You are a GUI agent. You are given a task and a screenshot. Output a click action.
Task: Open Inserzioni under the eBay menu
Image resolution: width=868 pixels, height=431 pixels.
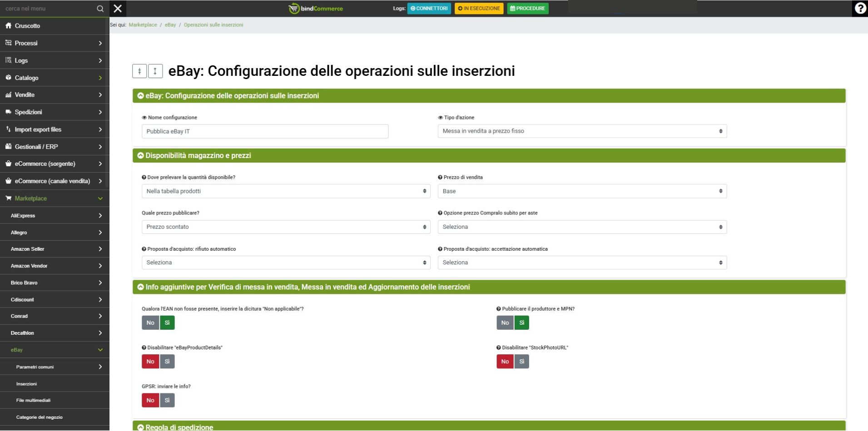coord(27,384)
